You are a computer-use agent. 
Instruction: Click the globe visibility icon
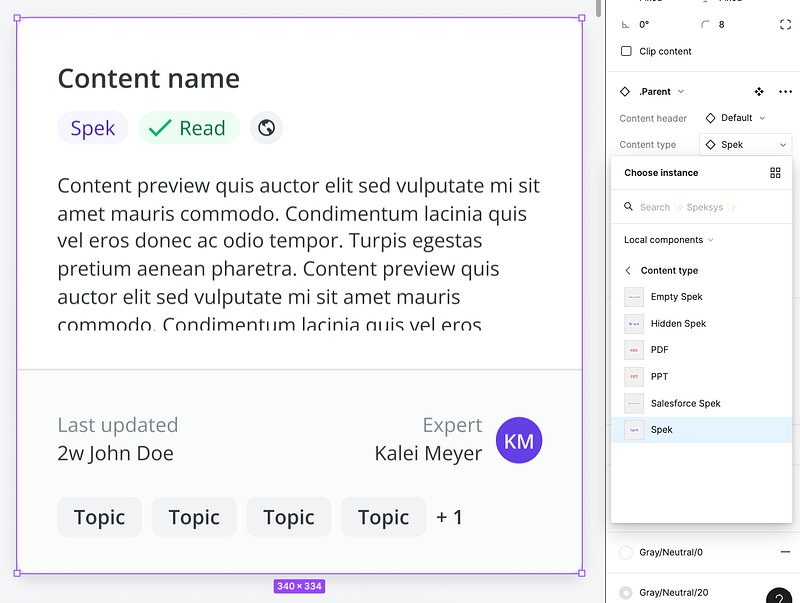click(266, 128)
